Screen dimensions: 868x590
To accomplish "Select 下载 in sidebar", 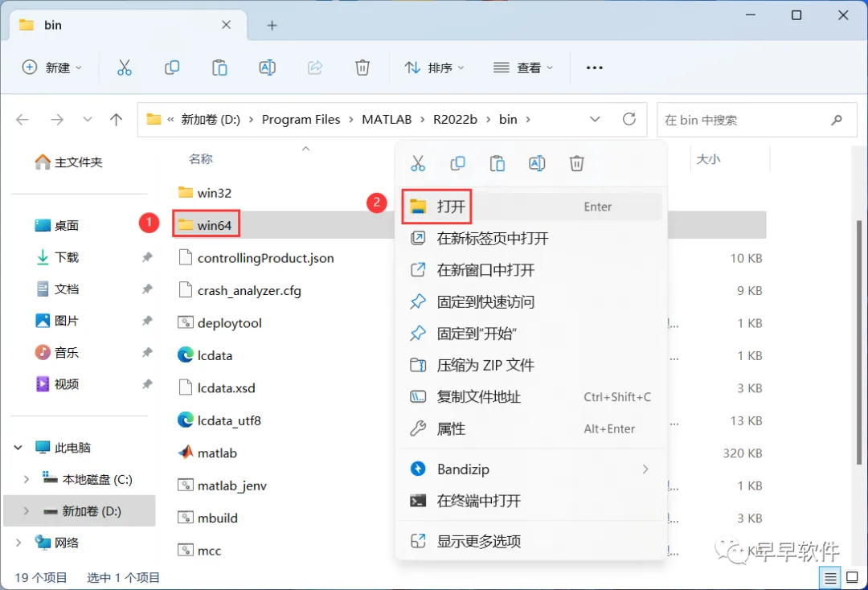I will pos(58,257).
